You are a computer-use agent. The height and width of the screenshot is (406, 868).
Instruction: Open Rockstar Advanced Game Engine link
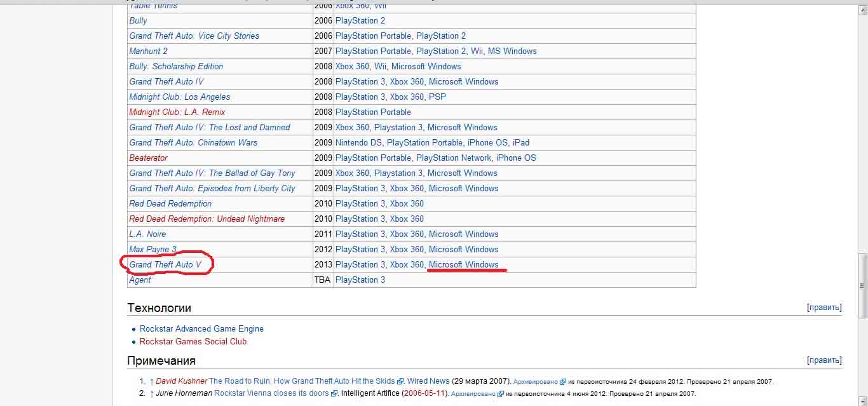(201, 328)
